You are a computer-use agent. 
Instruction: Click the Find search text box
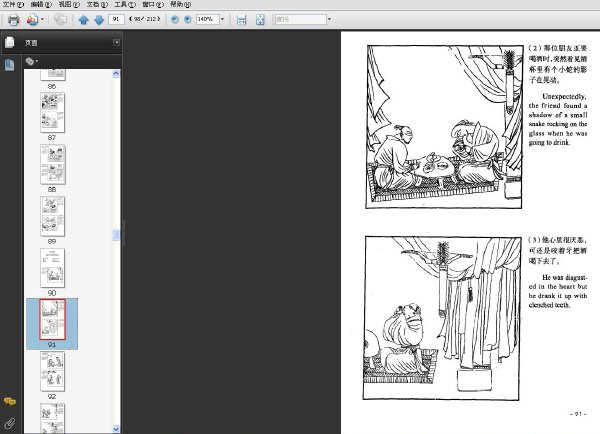[x=301, y=19]
